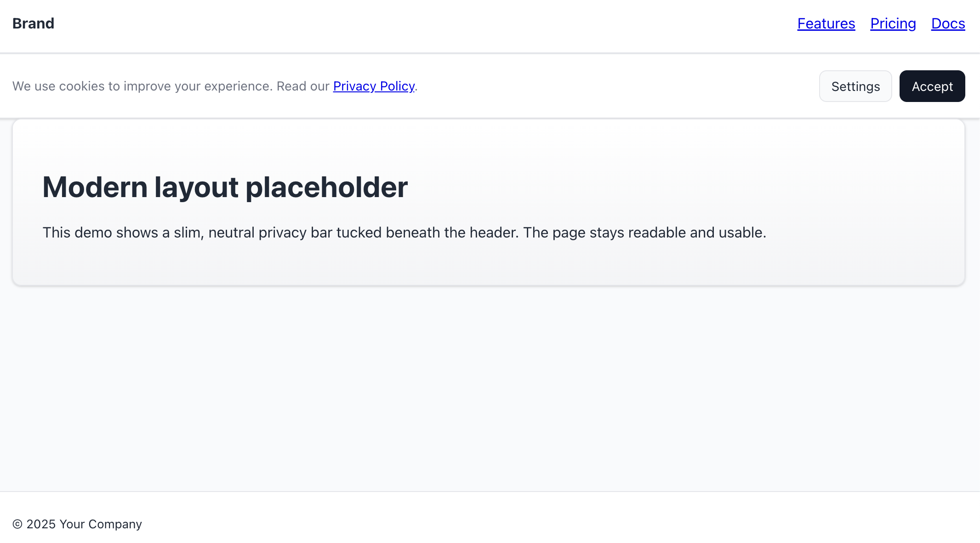Click the "Modern layout placeholder" heading

[x=225, y=187]
